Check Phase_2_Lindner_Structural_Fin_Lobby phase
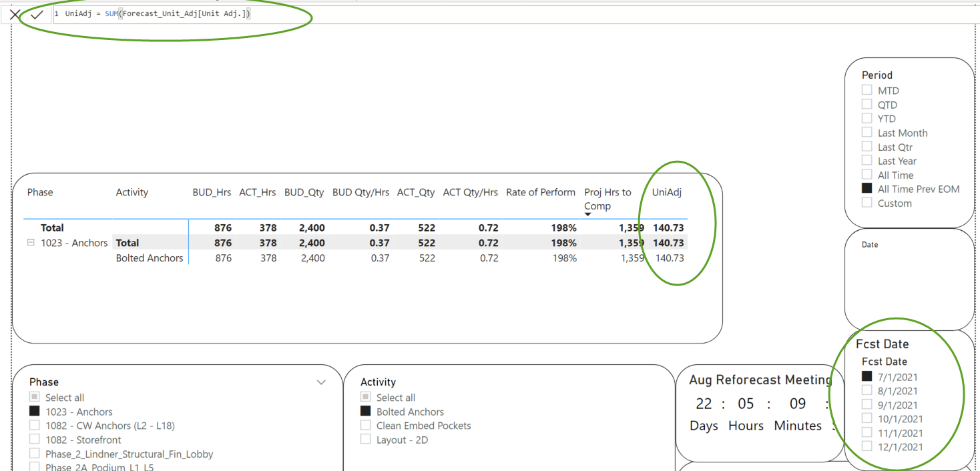The width and height of the screenshot is (980, 471). [x=34, y=453]
